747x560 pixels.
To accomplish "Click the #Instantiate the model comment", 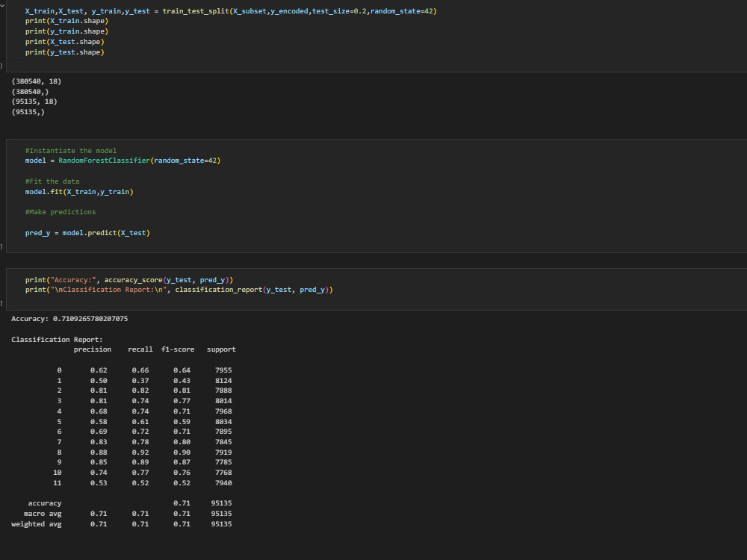I will coord(70,151).
